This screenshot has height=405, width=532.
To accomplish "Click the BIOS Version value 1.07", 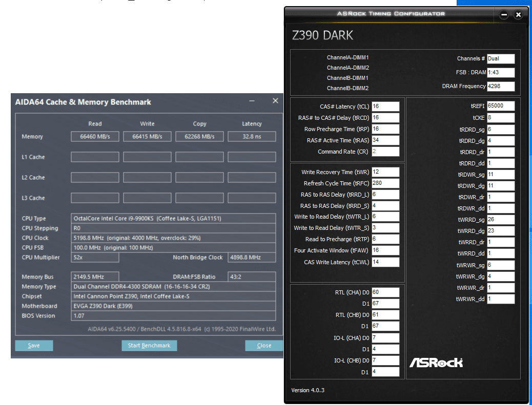I will point(173,315).
